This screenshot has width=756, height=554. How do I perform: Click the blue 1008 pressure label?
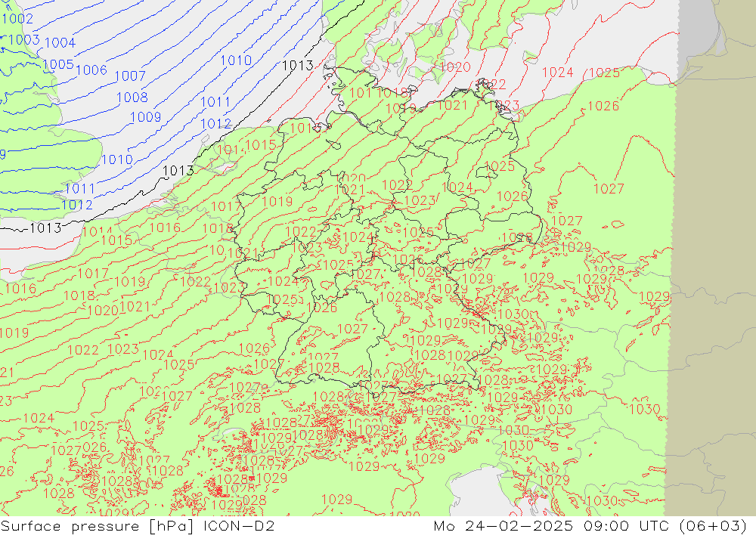tap(132, 97)
